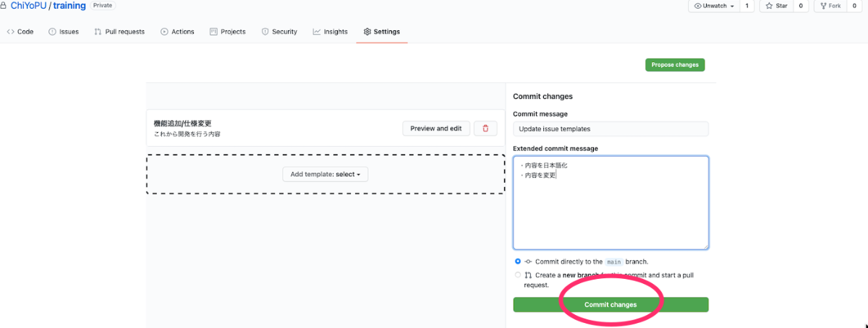Click the watchers count 1

[x=746, y=6]
